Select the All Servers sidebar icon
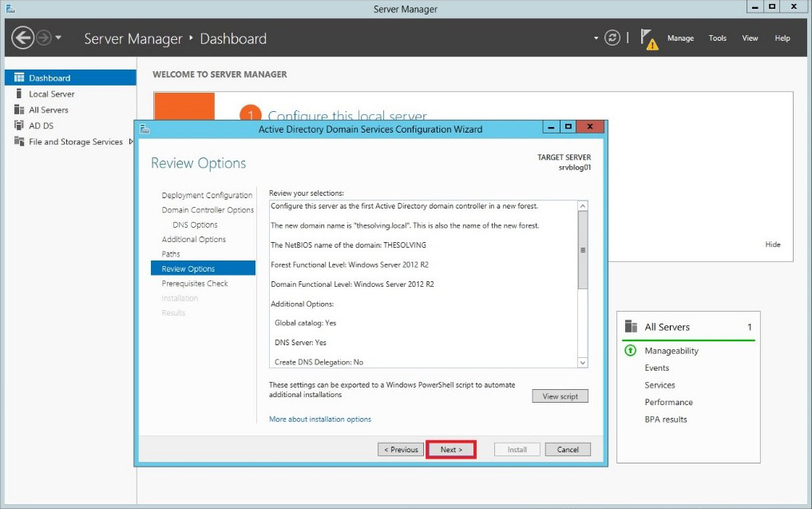This screenshot has height=509, width=812. tap(19, 110)
